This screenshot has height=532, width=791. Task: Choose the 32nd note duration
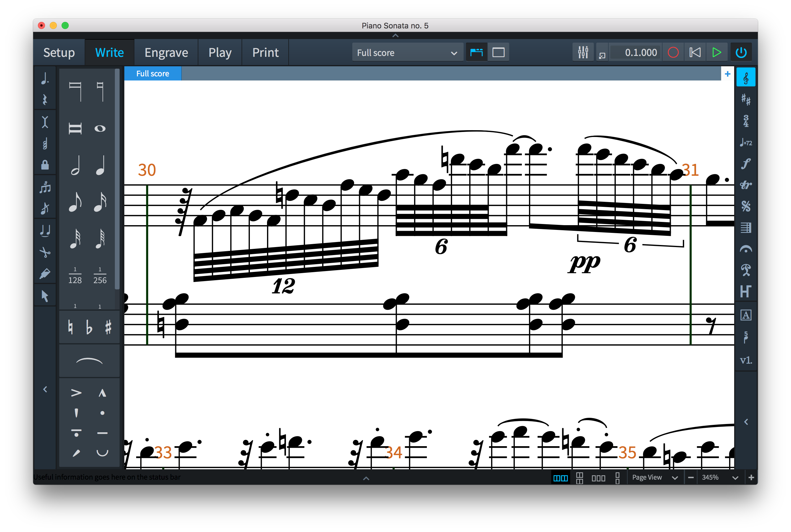[75, 238]
